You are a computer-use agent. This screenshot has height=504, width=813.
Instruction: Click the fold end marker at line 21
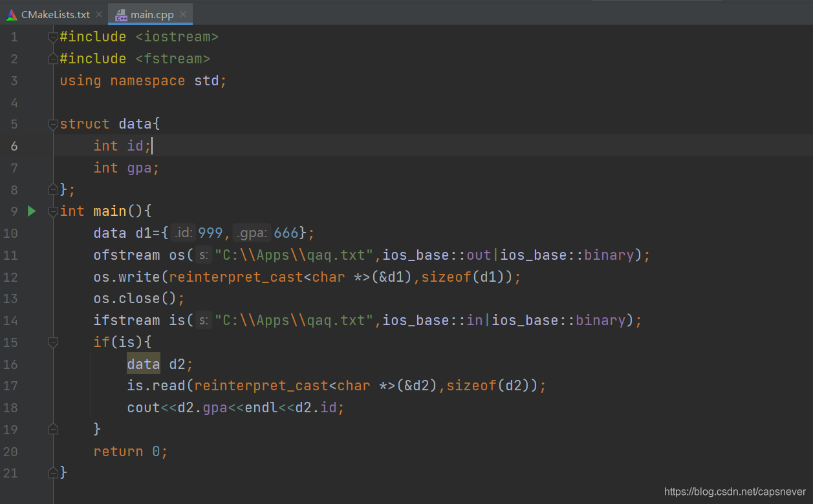[54, 472]
